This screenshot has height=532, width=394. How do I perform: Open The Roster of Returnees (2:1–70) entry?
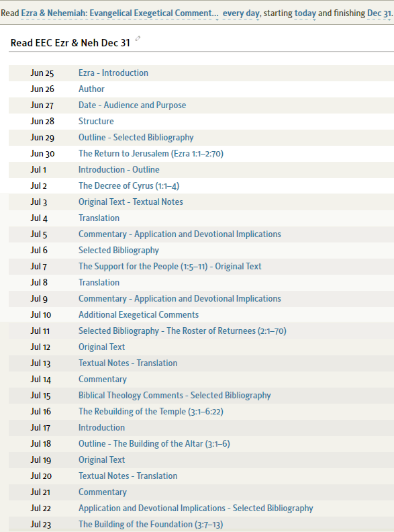183,330
